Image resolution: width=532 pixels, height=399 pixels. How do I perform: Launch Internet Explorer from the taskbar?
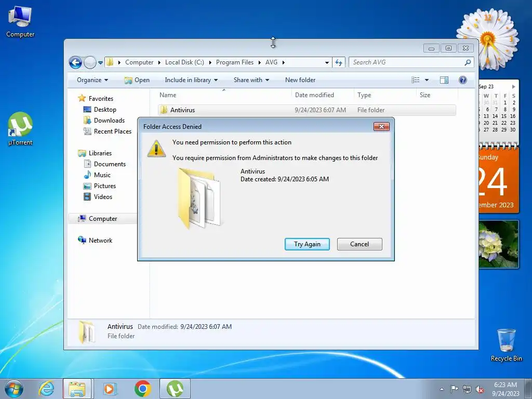click(46, 389)
